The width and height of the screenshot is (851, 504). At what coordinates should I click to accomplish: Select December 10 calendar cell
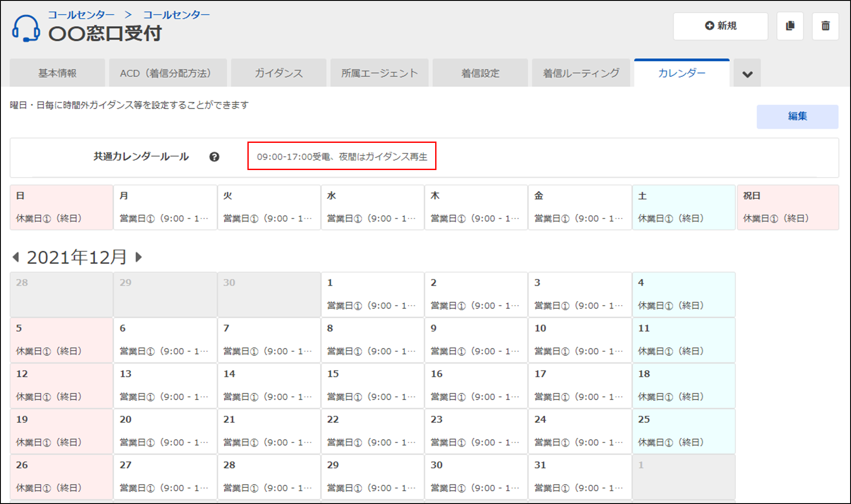pyautogui.click(x=580, y=340)
